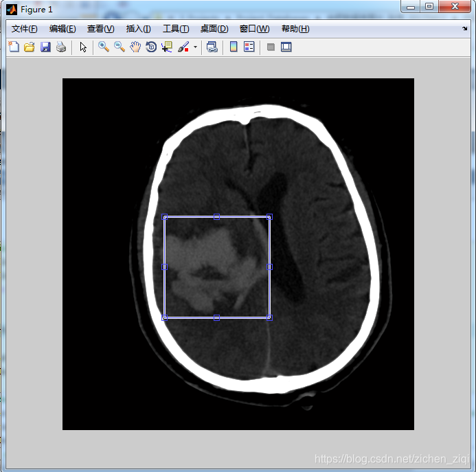Image resolution: width=476 pixels, height=472 pixels.
Task: Click the bottom-right crop rectangle handle
Action: 269,317
